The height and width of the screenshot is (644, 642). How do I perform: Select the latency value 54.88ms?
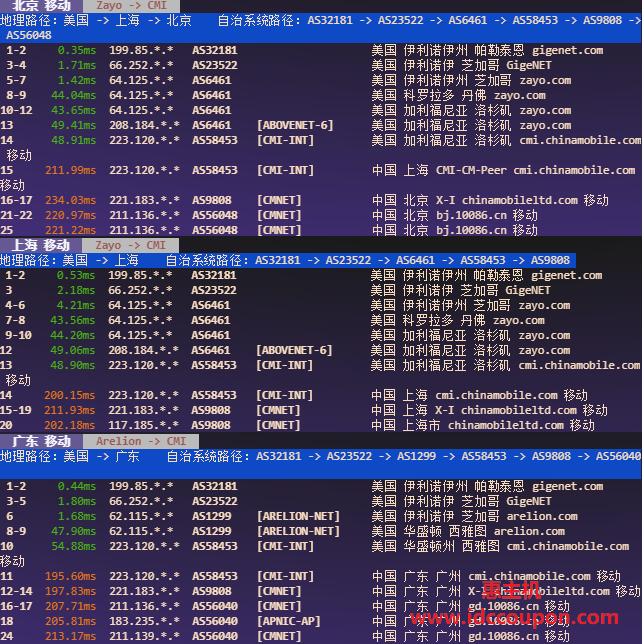pyautogui.click(x=74, y=546)
